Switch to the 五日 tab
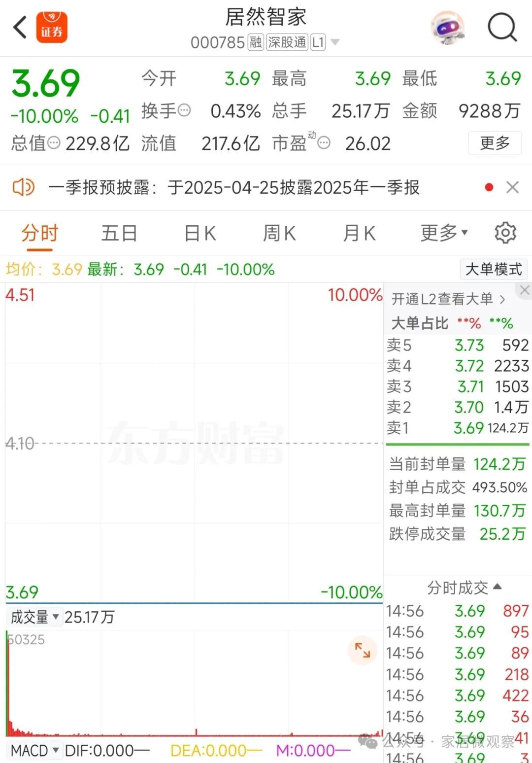532x763 pixels. pyautogui.click(x=119, y=233)
